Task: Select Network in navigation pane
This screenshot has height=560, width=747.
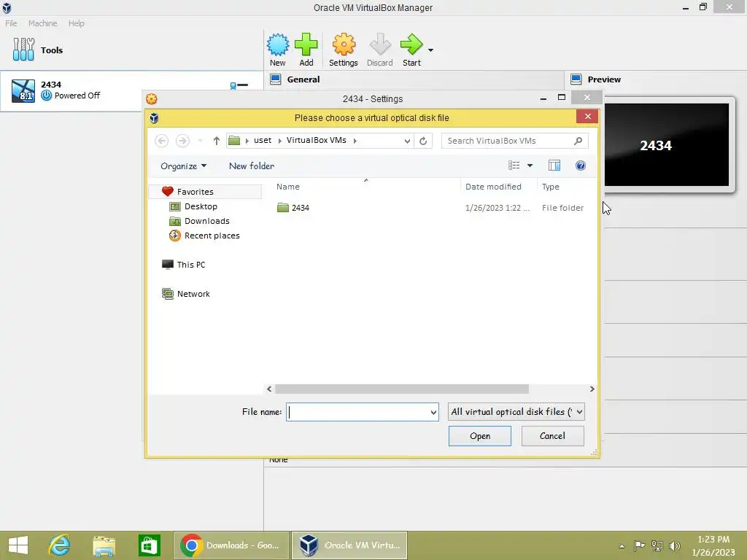Action: tap(193, 295)
